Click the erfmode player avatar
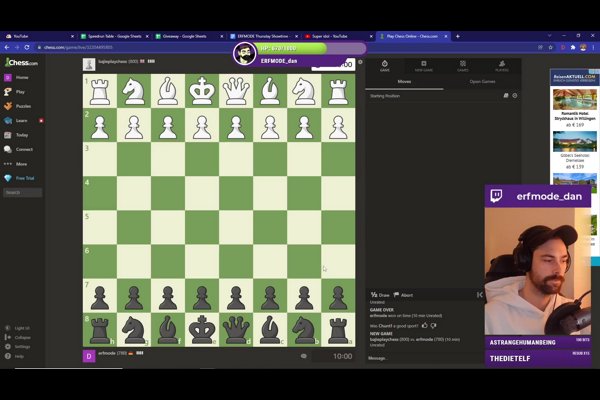Viewport: 600px width, 400px height. tap(89, 356)
